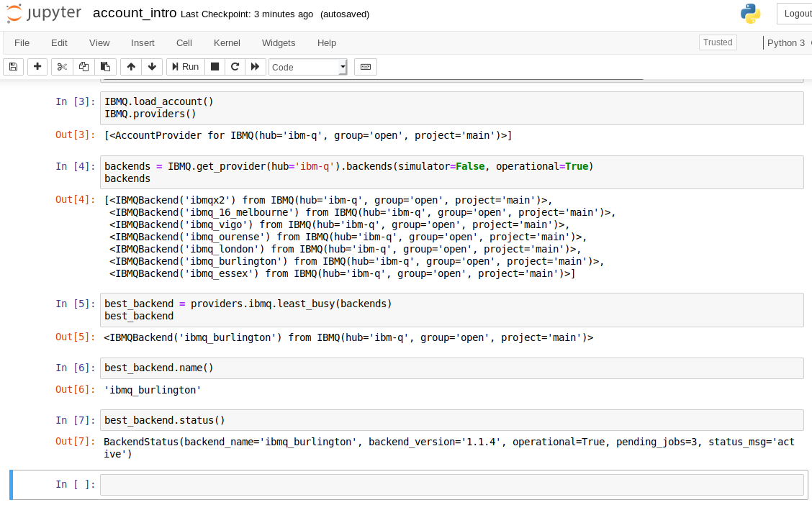
Task: Restart kernel and run all cells icon
Action: pyautogui.click(x=255, y=67)
